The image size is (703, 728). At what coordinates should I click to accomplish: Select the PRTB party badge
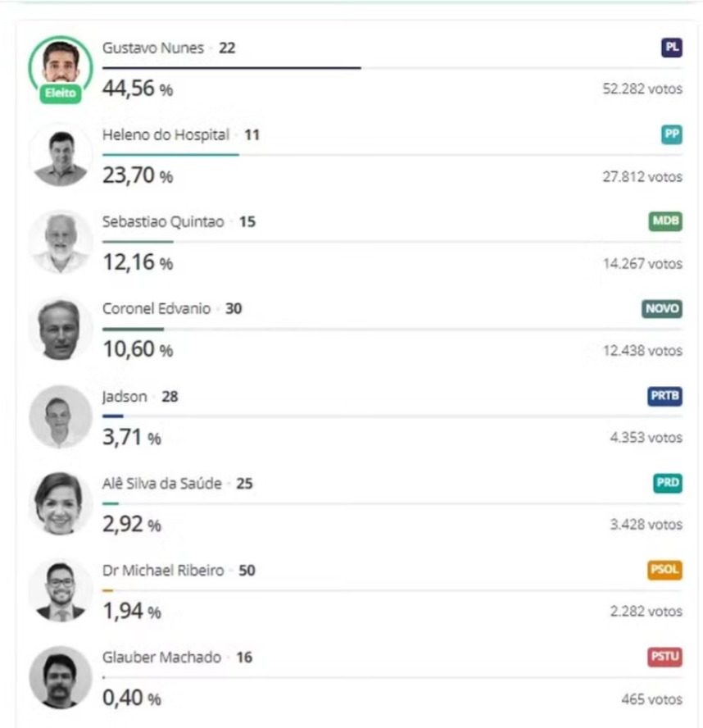pyautogui.click(x=664, y=396)
